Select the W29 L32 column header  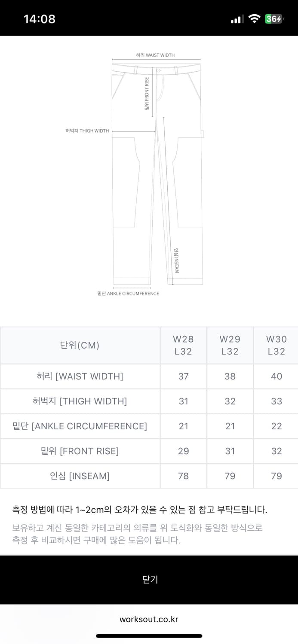tap(230, 345)
